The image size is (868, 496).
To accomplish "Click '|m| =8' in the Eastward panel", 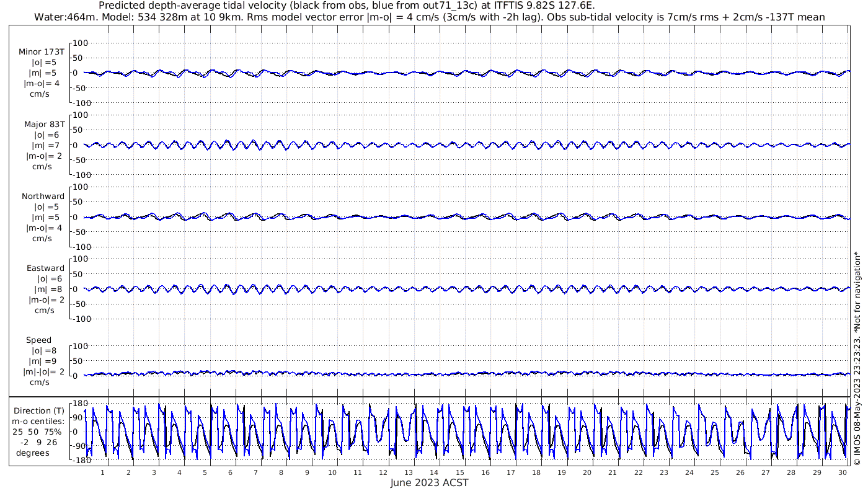I will [x=48, y=290].
